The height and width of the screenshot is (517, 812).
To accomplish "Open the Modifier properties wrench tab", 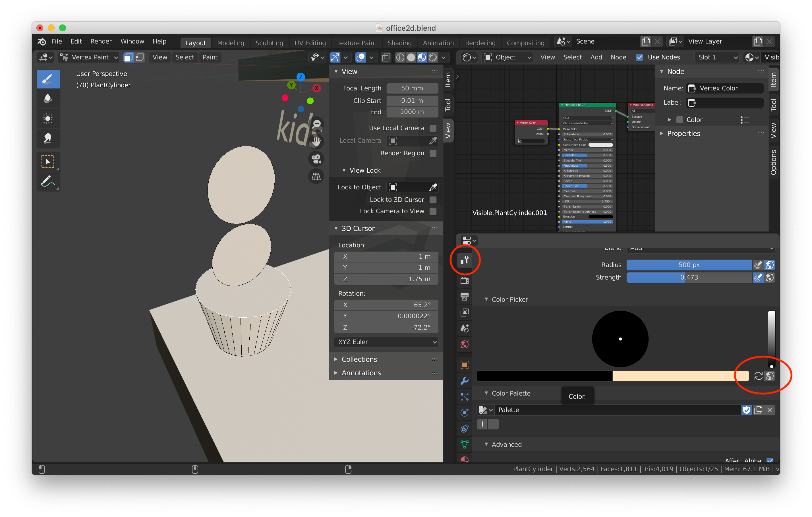I will point(464,381).
